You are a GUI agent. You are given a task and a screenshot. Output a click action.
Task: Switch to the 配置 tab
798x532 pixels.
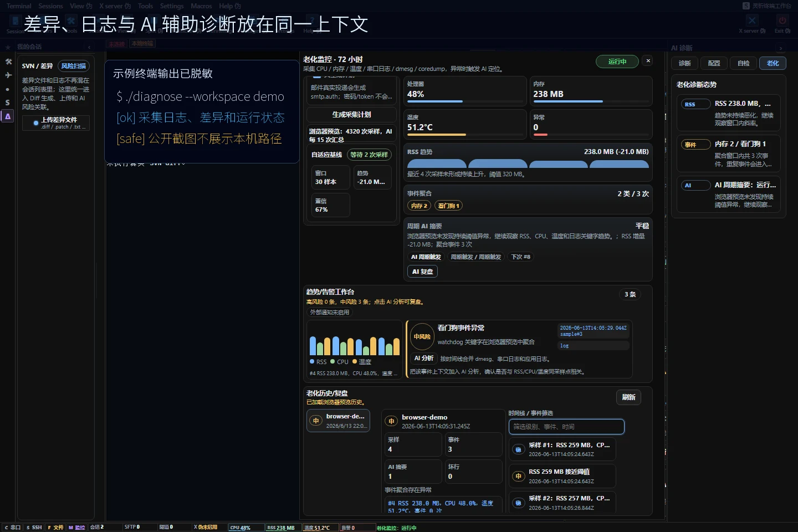[714, 63]
